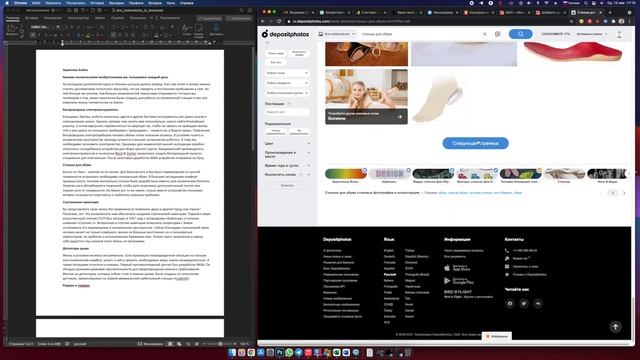The height and width of the screenshot is (360, 640).
Task: Clear the Depositphotos search with X
Action: point(484,34)
